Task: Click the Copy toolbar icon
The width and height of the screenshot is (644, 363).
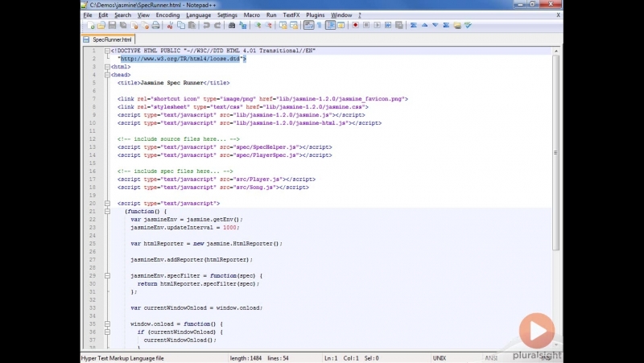Action: click(x=180, y=26)
